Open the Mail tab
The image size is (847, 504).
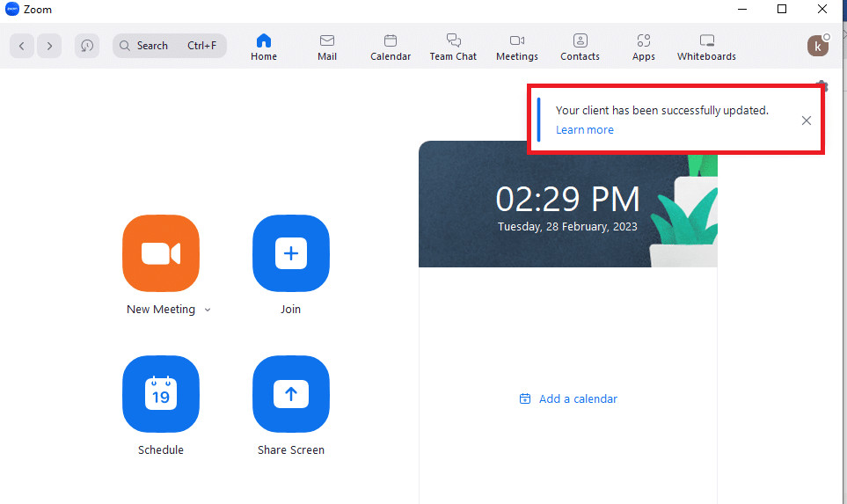327,47
